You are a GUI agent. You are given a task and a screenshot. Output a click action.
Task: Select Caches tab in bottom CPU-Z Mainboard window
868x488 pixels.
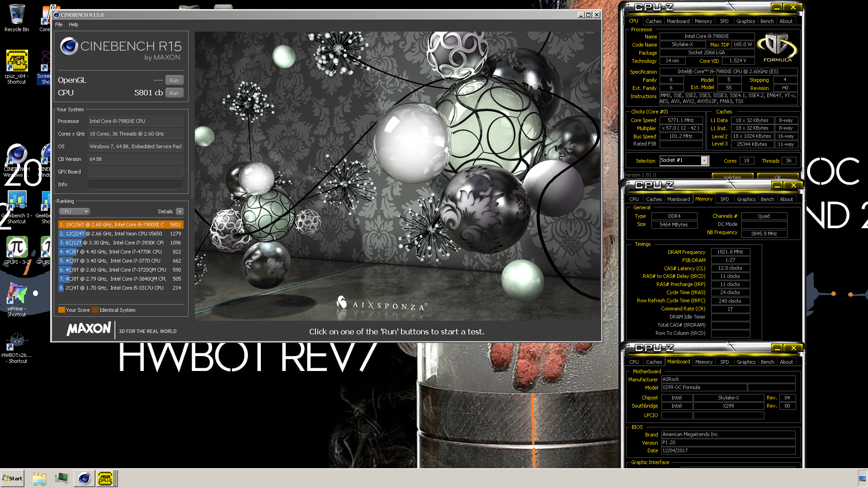tap(654, 362)
